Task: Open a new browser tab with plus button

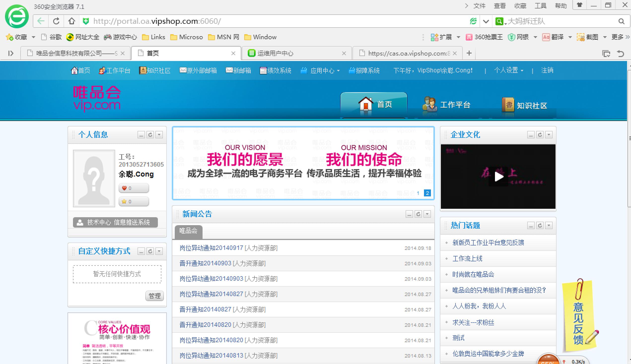Action: pyautogui.click(x=469, y=53)
